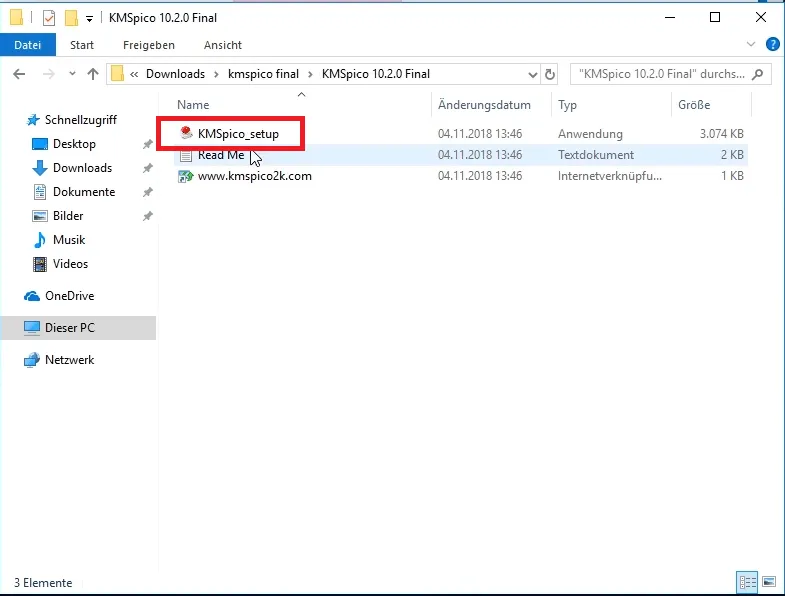Viewport: 785px width, 596px height.
Task: Expand the address bar history dropdown
Action: pos(533,75)
